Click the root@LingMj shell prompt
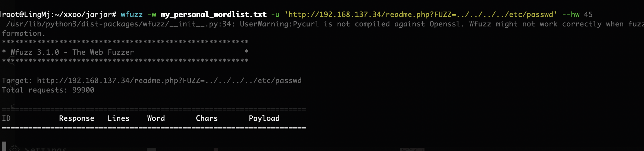Screen dimensions: 644x151 click(x=59, y=14)
